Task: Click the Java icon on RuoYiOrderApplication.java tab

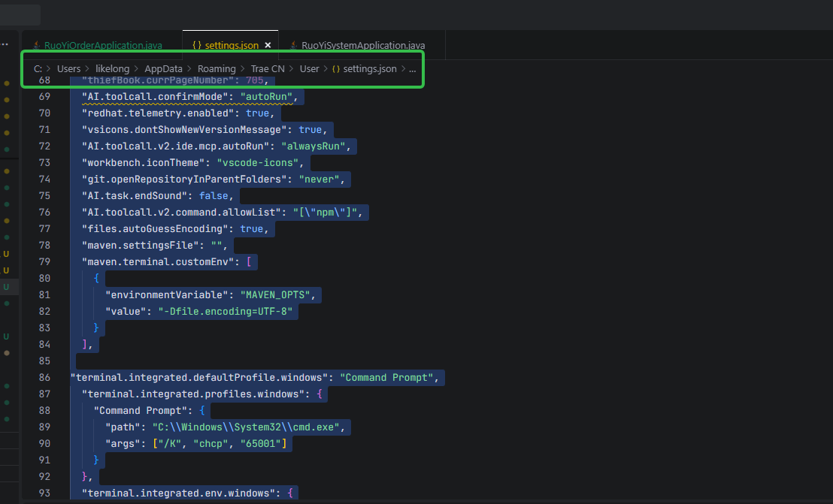Action: [x=37, y=45]
